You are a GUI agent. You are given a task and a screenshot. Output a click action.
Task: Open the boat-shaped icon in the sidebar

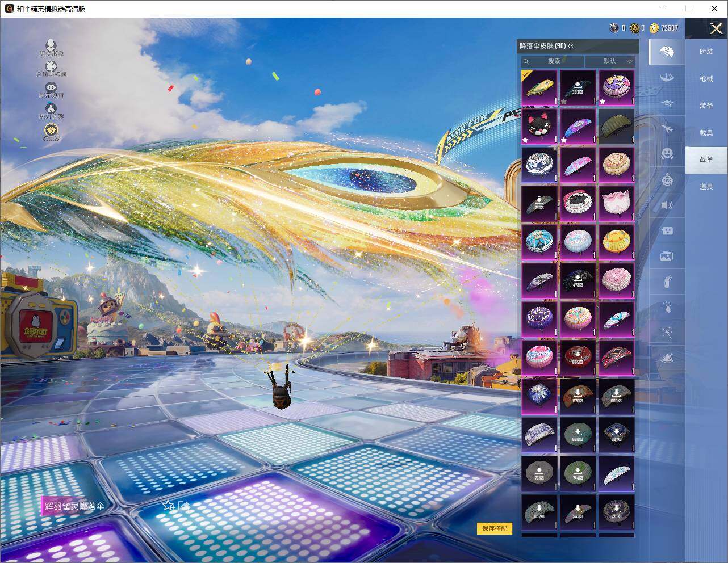(x=667, y=77)
